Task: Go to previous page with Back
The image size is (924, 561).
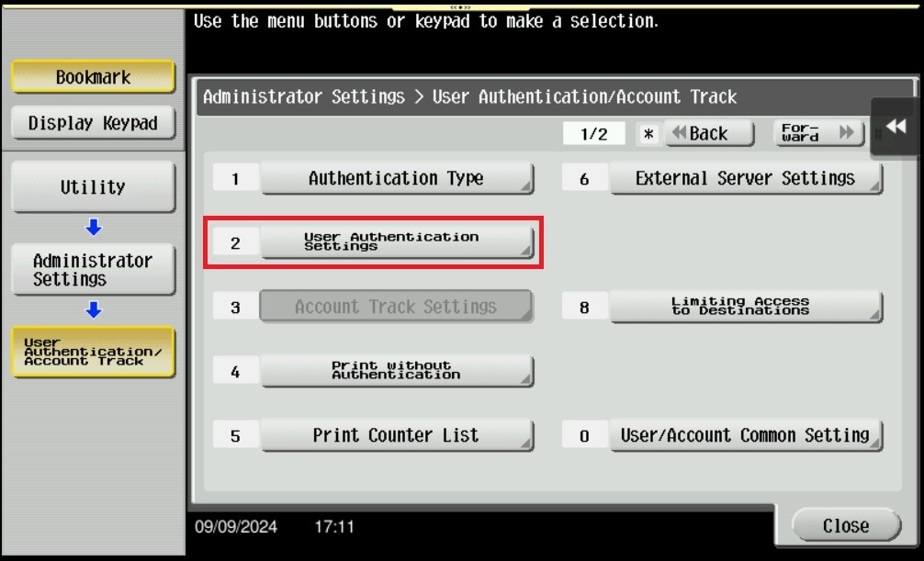Action: (708, 134)
